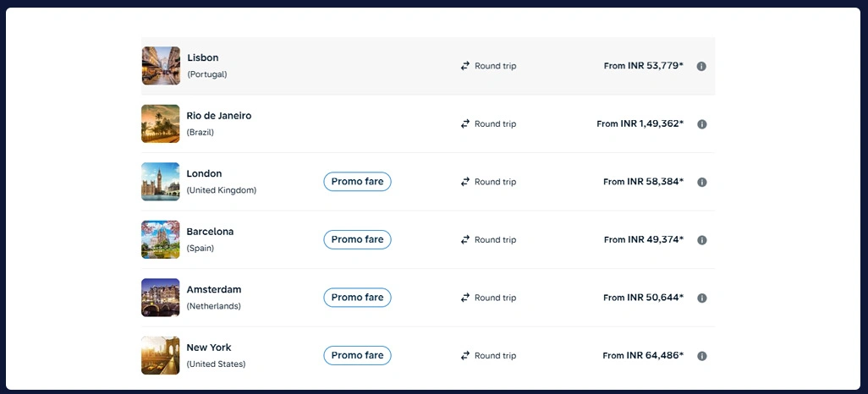
Task: Click the price From INR 64,486*
Action: (x=643, y=355)
